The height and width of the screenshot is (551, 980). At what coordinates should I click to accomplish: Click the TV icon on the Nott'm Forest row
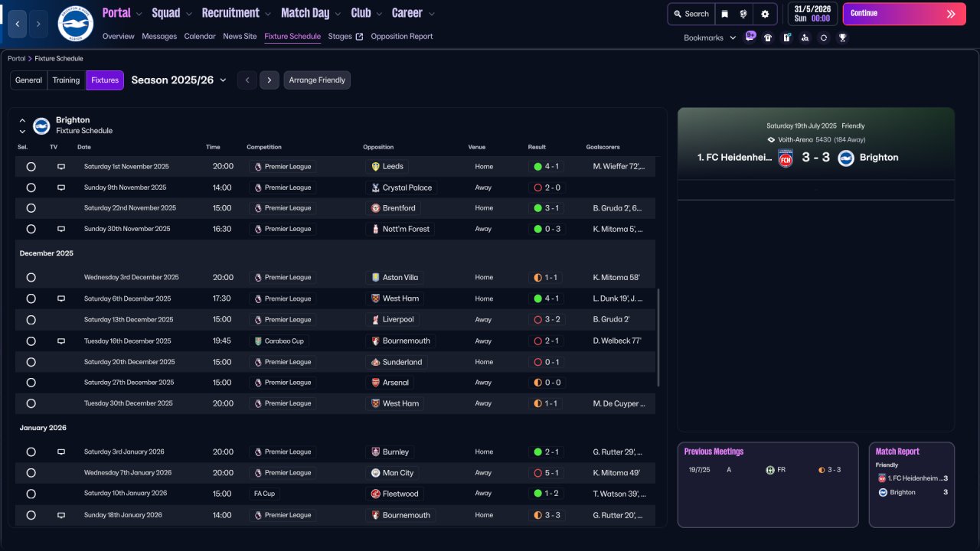pyautogui.click(x=61, y=229)
